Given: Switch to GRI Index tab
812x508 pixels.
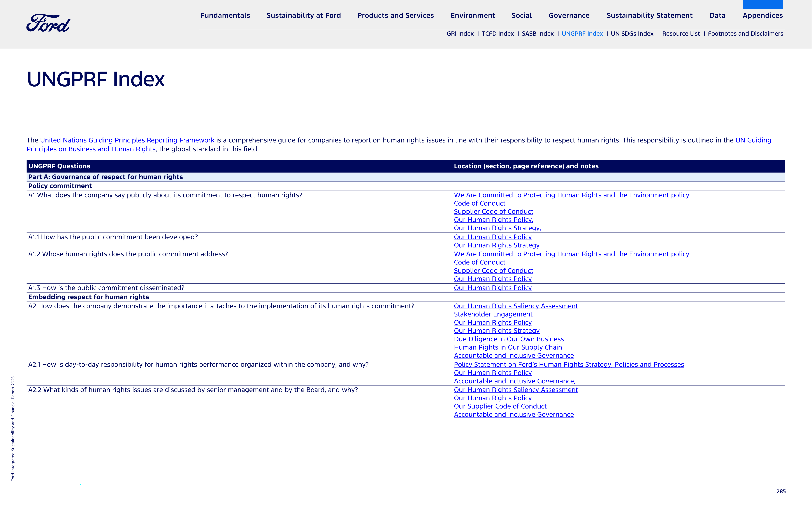Looking at the screenshot, I should tap(460, 34).
